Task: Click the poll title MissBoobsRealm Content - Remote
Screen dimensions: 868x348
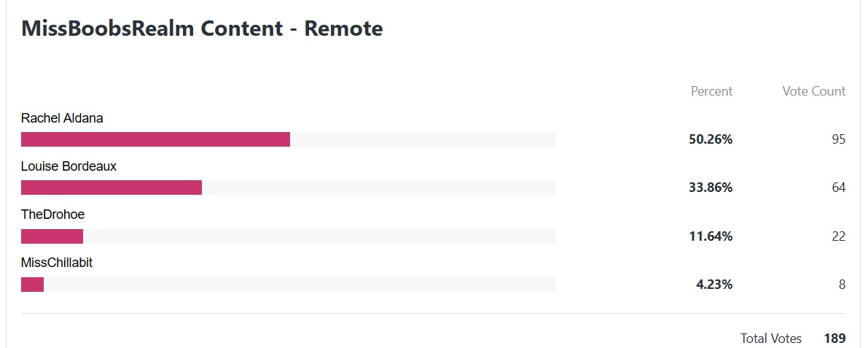Action: [x=202, y=28]
